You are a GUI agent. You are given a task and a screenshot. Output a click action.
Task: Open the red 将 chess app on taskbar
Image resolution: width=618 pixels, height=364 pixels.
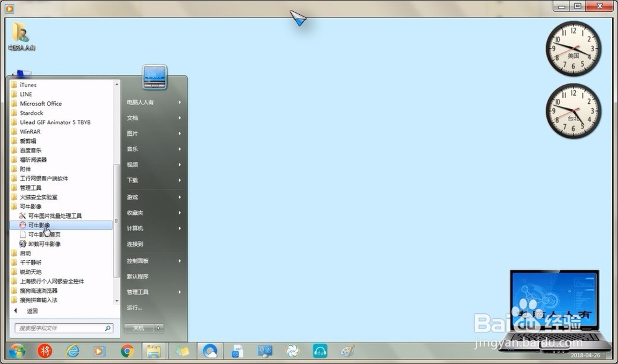pyautogui.click(x=44, y=350)
